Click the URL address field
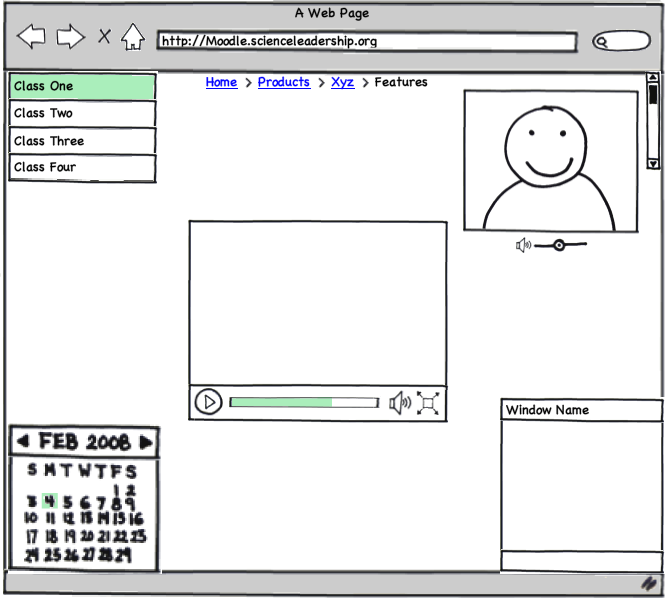Viewport: 665px width, 598px height. click(366, 42)
